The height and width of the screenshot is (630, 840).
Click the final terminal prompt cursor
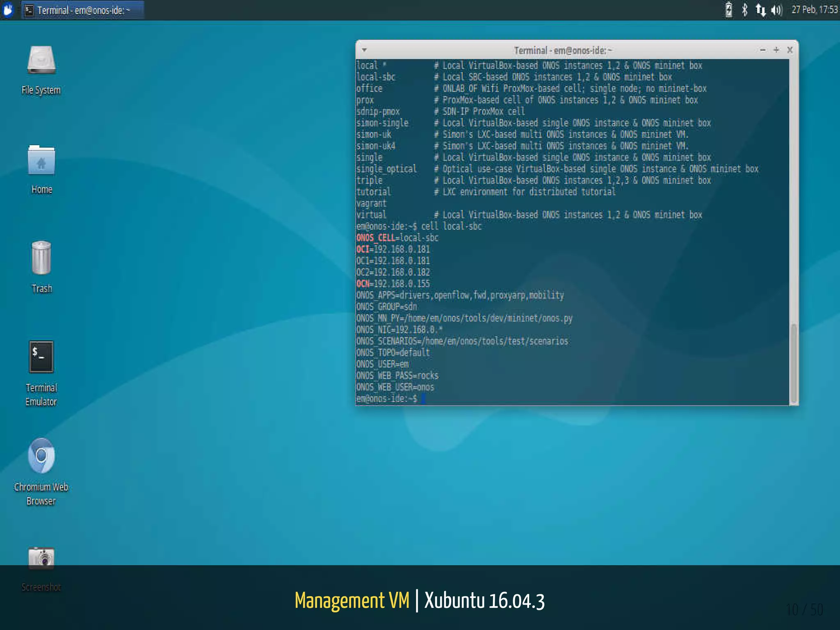pyautogui.click(x=423, y=399)
